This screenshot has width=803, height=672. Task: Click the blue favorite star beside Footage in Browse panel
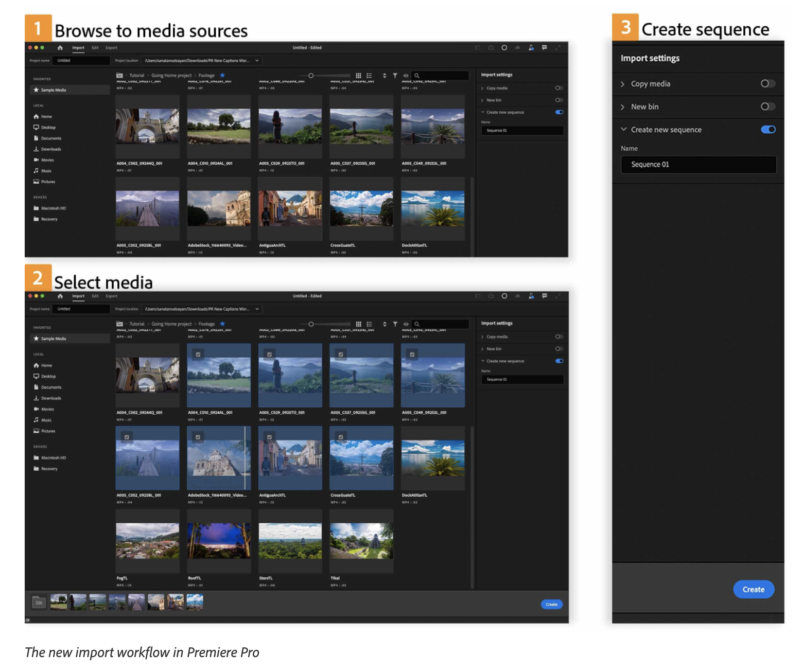(x=222, y=76)
